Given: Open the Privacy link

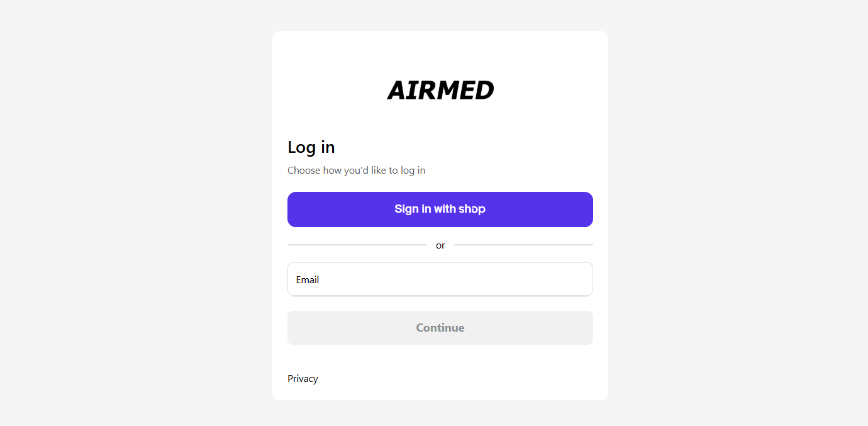Looking at the screenshot, I should pos(303,378).
